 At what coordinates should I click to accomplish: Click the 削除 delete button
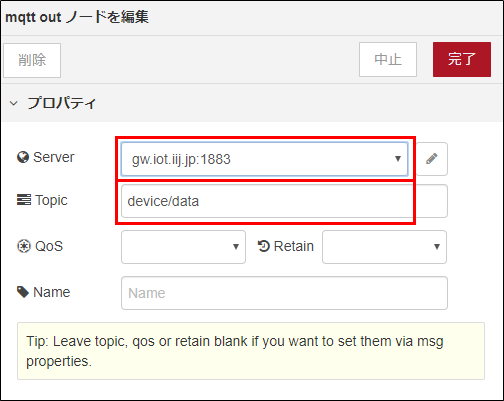(32, 60)
